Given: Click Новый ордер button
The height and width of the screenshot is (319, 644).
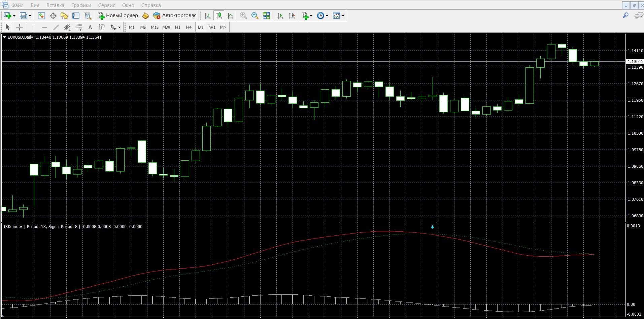Looking at the screenshot, I should (118, 15).
